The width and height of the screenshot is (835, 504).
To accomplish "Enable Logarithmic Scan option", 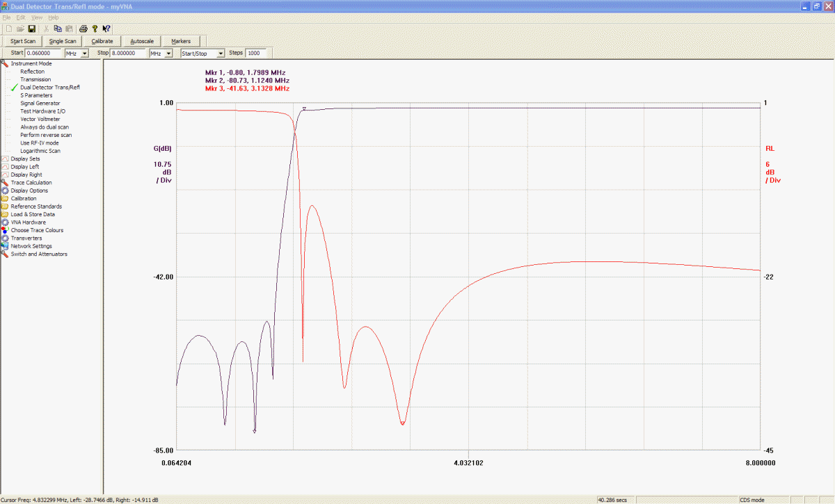I will tap(40, 151).
